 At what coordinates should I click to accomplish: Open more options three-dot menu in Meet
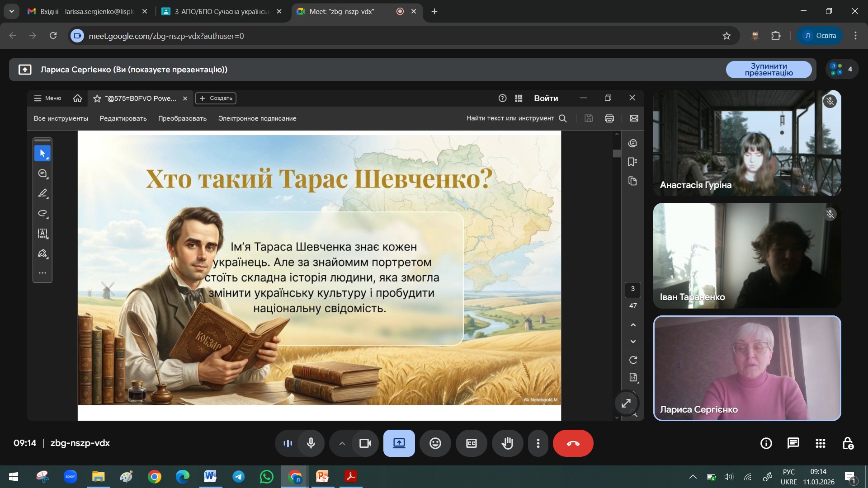point(538,443)
